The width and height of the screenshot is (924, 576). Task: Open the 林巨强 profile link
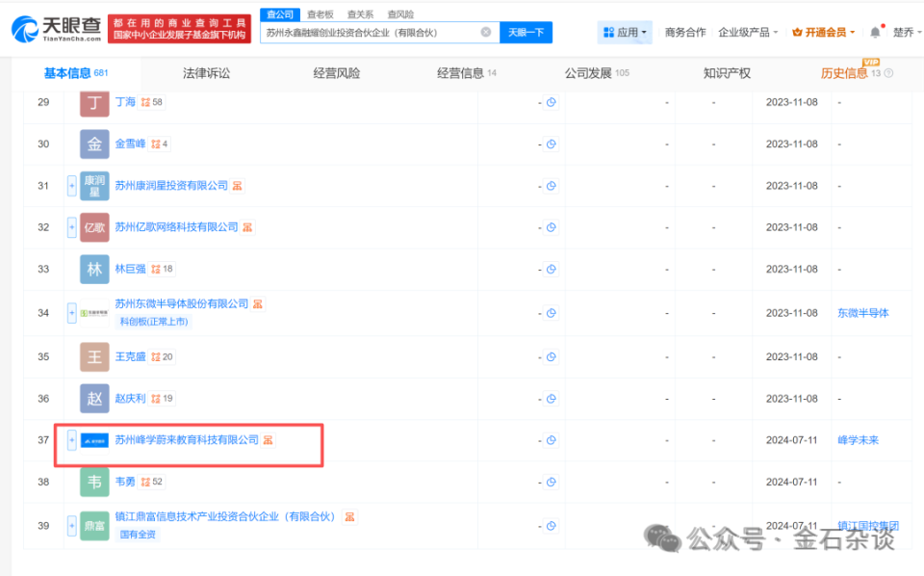[130, 269]
